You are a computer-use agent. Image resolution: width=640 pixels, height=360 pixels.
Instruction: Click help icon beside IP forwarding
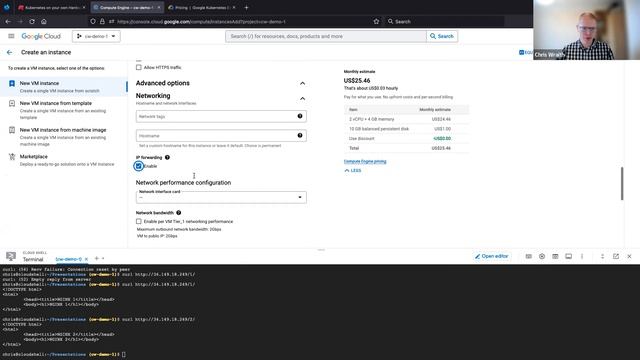coord(167,157)
